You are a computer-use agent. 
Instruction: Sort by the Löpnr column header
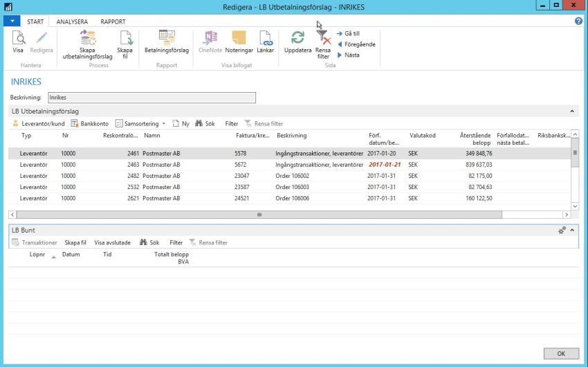click(37, 254)
